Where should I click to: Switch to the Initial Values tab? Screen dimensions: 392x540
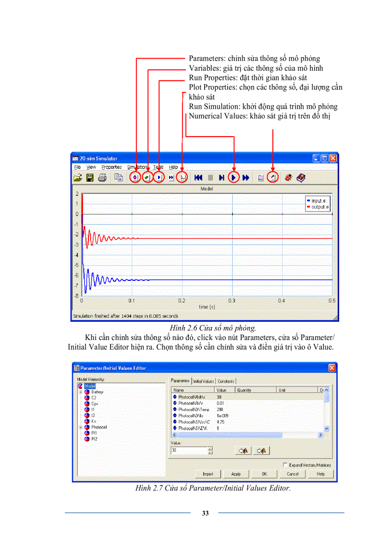coord(204,380)
